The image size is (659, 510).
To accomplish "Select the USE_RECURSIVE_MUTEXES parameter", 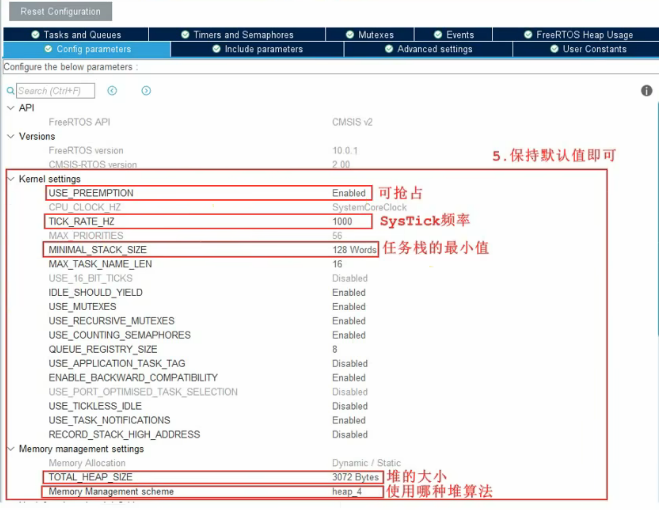I will (x=111, y=321).
